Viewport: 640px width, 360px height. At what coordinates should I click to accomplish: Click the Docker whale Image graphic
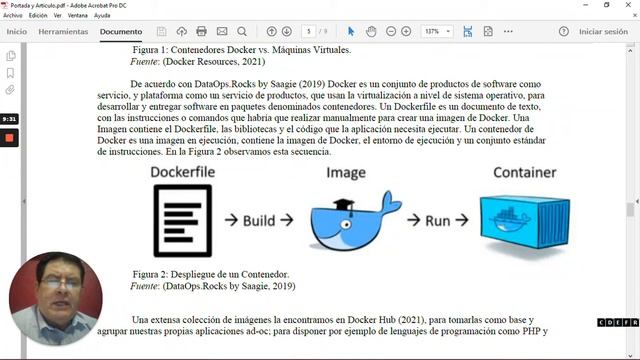coord(355,221)
